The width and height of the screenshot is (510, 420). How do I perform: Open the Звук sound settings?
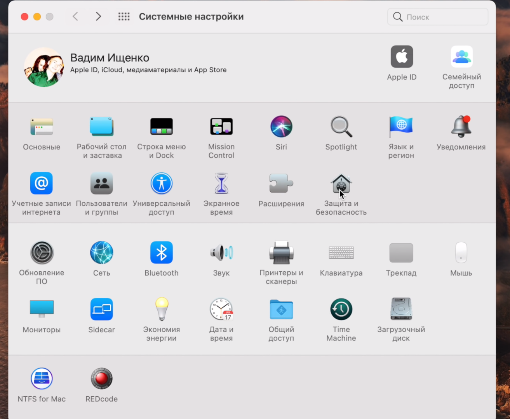(221, 253)
